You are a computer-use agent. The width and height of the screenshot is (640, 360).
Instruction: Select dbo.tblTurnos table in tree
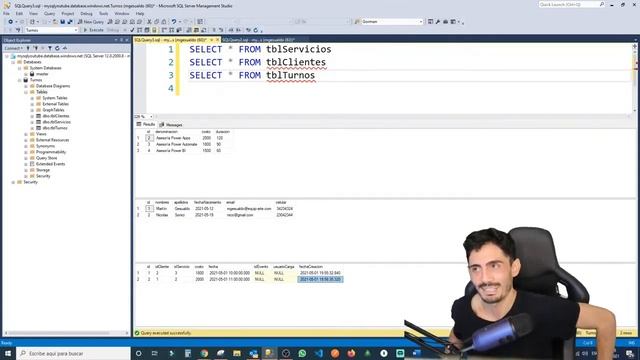(55, 128)
